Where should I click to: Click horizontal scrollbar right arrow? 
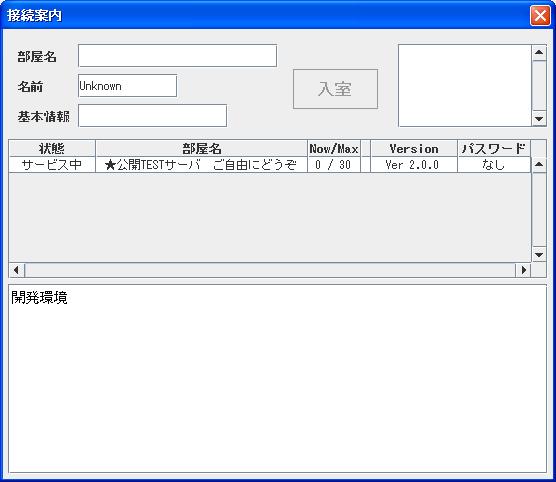[523, 270]
